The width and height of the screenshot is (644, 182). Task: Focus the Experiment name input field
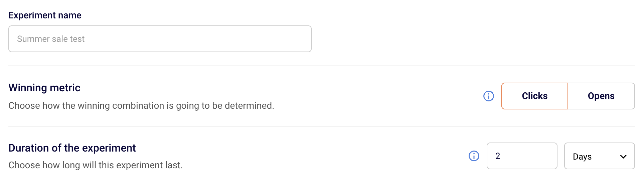(x=160, y=39)
